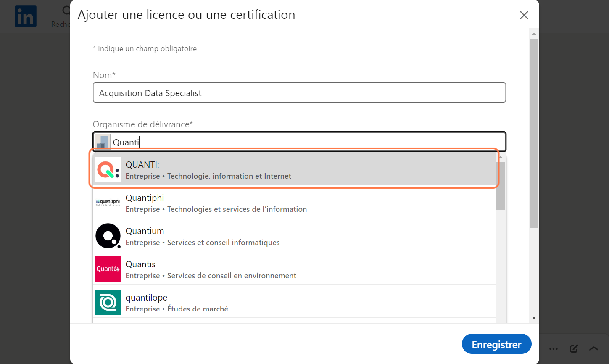Click "Services de conseil en environnement" text
609x364 pixels.
pos(232,276)
